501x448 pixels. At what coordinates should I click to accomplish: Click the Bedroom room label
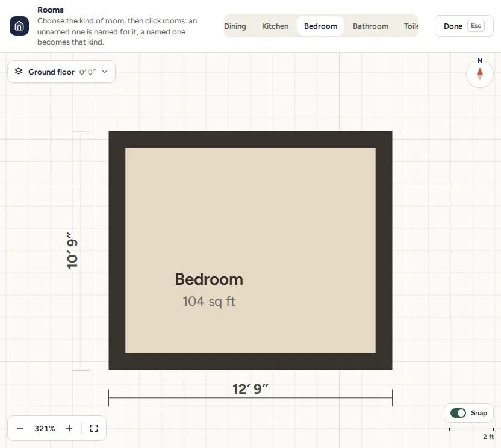click(209, 279)
